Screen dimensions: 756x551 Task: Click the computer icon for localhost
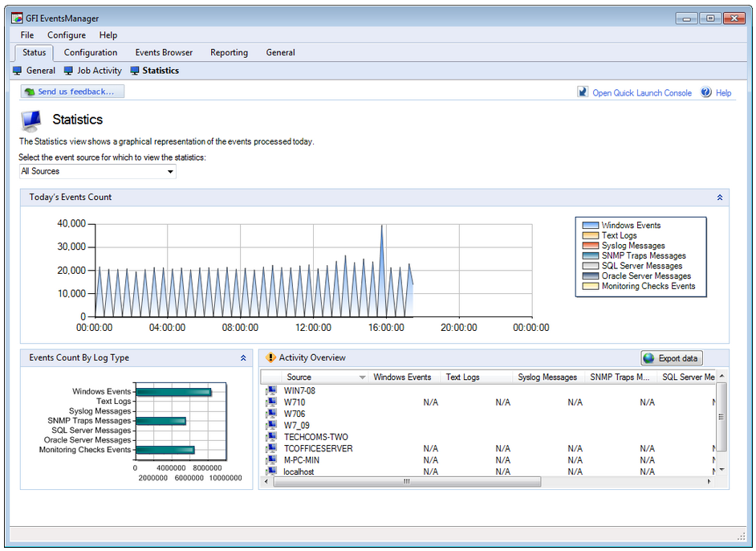(271, 471)
